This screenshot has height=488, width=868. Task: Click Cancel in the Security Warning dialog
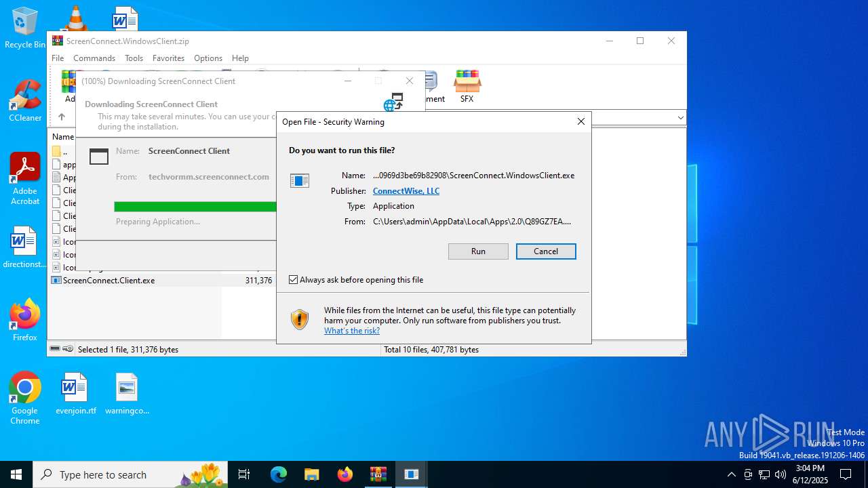[x=546, y=251]
